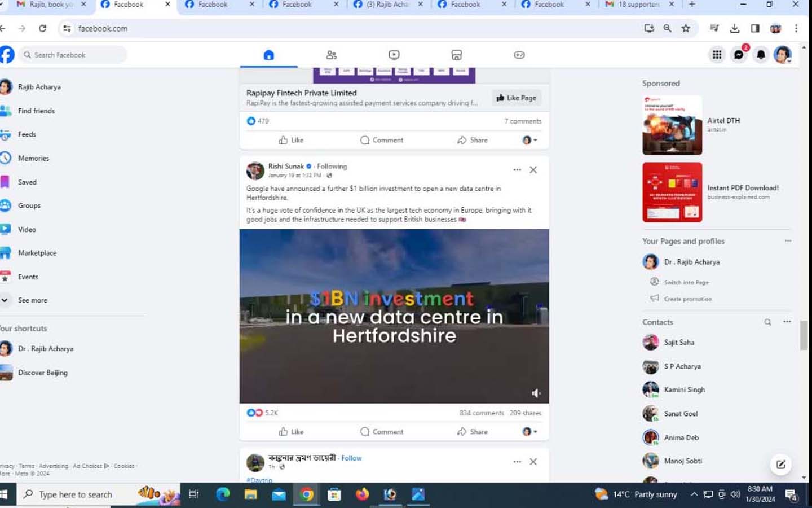Open 7 comments on Rapipay post

pos(523,121)
